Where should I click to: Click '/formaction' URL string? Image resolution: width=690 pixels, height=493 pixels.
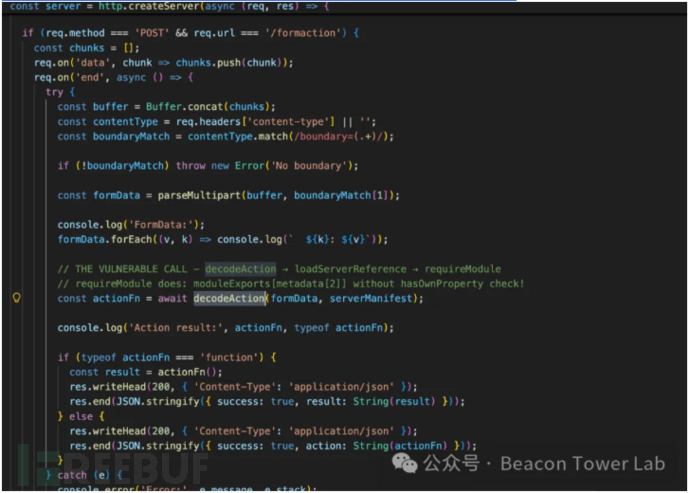[x=303, y=33]
